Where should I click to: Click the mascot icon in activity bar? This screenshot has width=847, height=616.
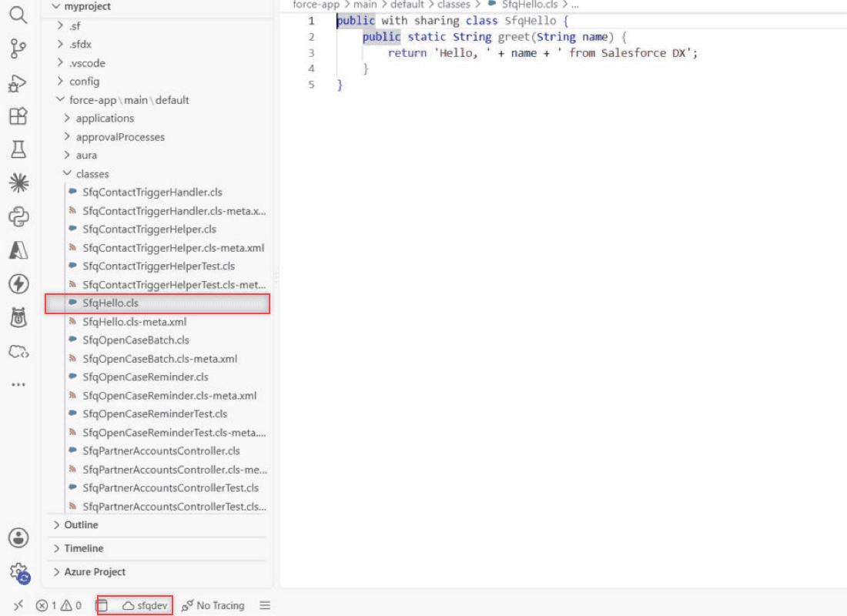tap(19, 317)
